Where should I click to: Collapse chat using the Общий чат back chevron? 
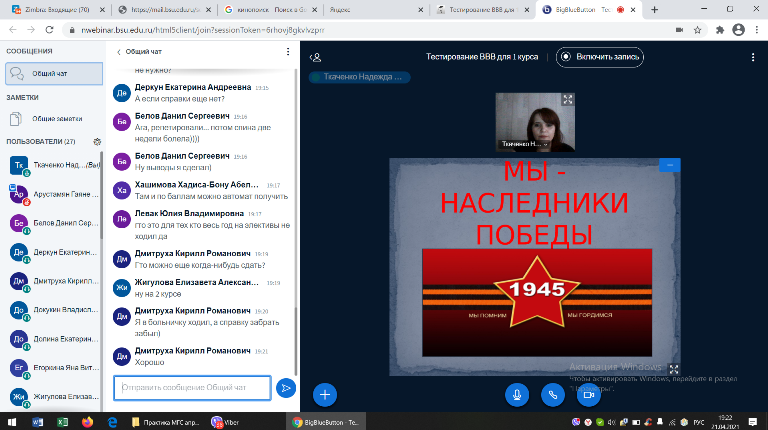click(119, 51)
